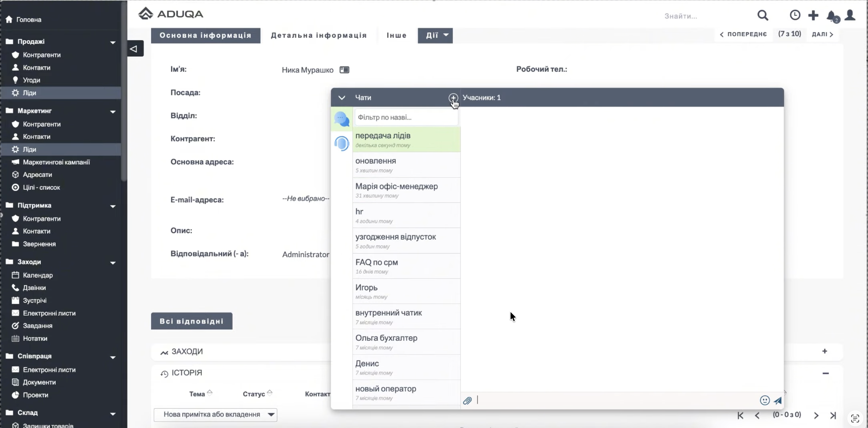Open the user profile icon
This screenshot has width=868, height=428.
pos(850,15)
